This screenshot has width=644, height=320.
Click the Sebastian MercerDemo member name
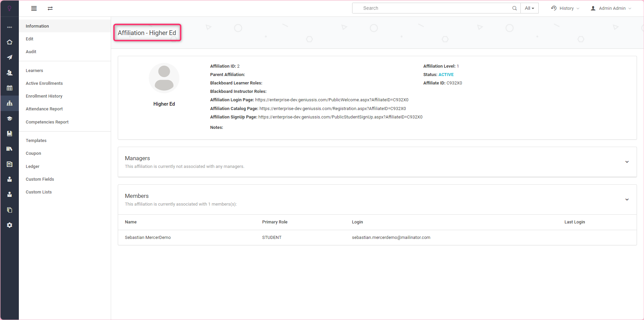click(x=148, y=238)
